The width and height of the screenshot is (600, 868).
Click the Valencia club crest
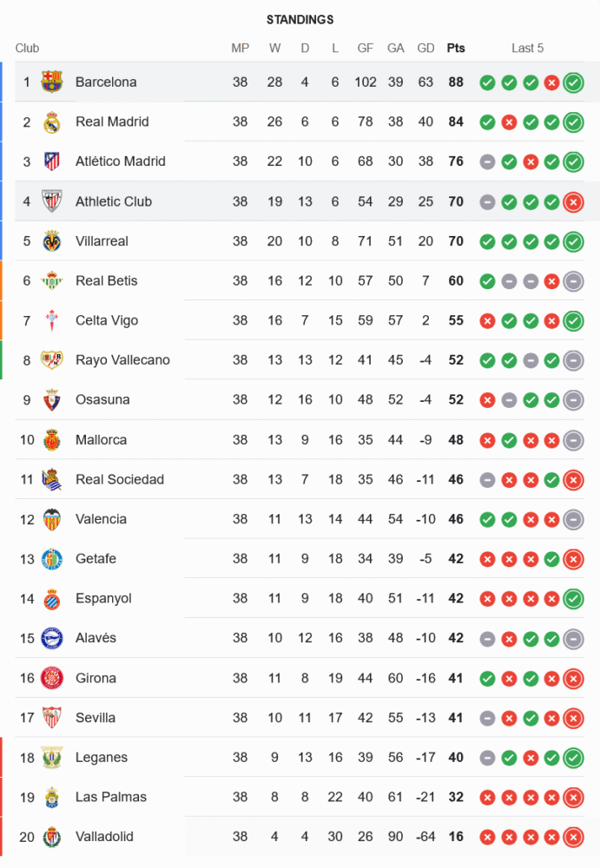[x=52, y=519]
